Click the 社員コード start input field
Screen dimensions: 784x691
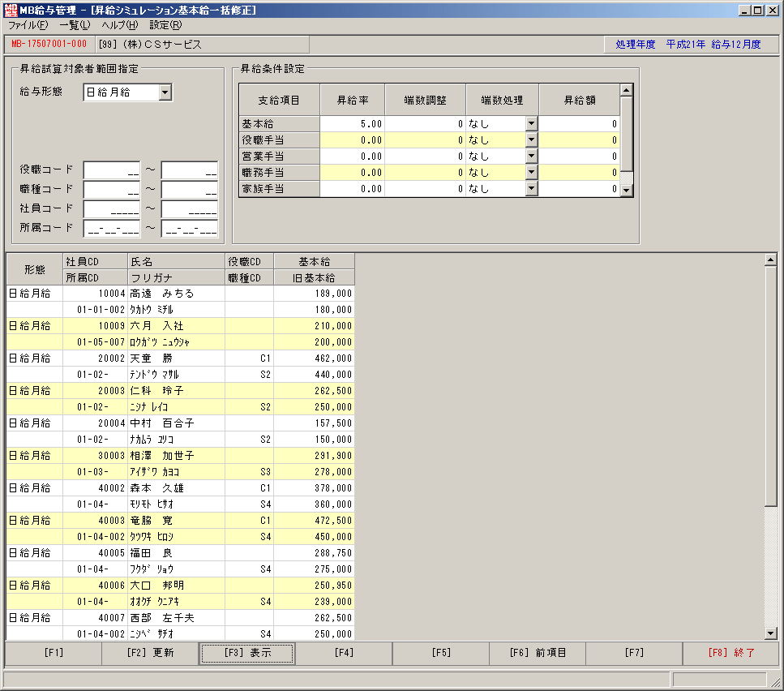(x=112, y=208)
